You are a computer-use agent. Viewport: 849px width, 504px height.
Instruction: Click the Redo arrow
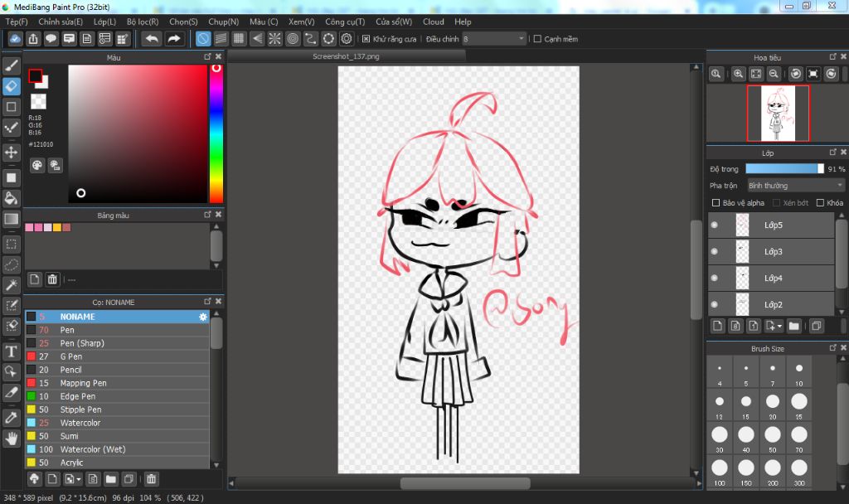[174, 39]
